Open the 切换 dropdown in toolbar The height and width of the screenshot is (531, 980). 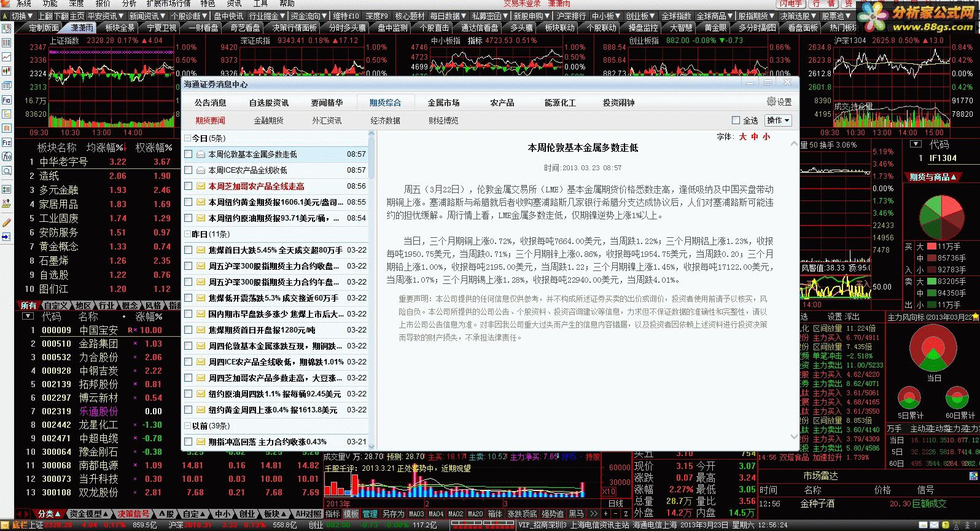click(x=23, y=16)
